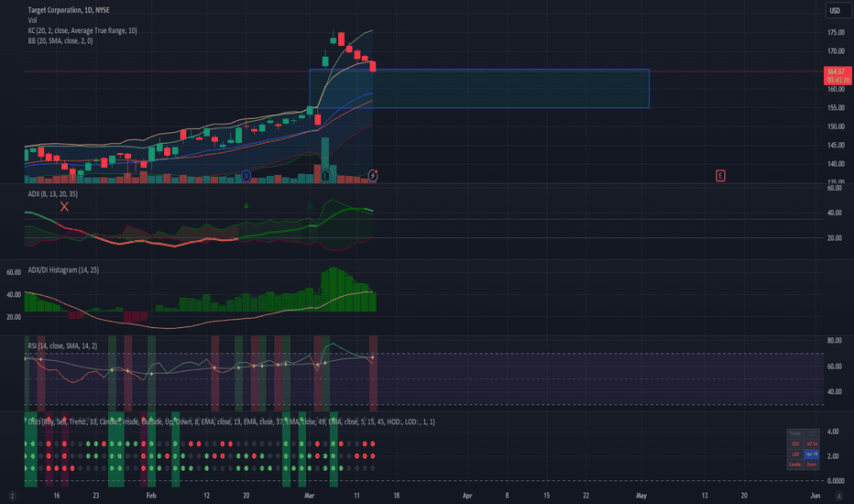Click the red current price label 164.67
The width and height of the screenshot is (854, 504).
point(838,76)
